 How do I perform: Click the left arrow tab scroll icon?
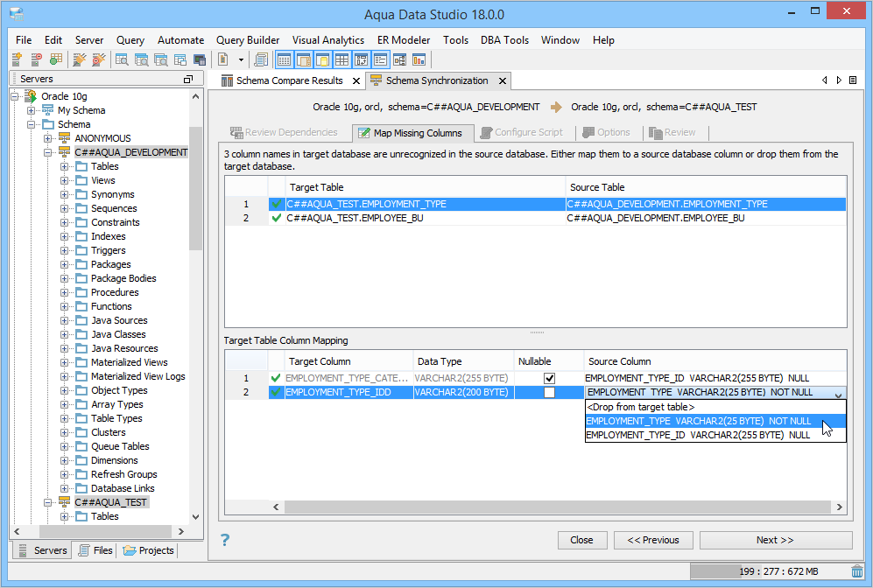[x=825, y=80]
